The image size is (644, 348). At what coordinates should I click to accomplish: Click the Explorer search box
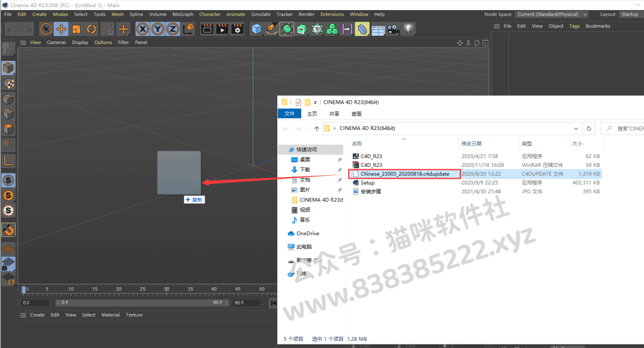pos(623,129)
